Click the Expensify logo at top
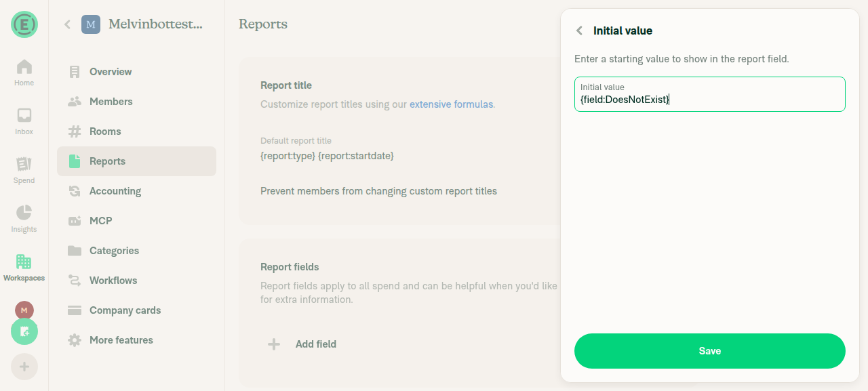868x391 pixels. [x=24, y=24]
